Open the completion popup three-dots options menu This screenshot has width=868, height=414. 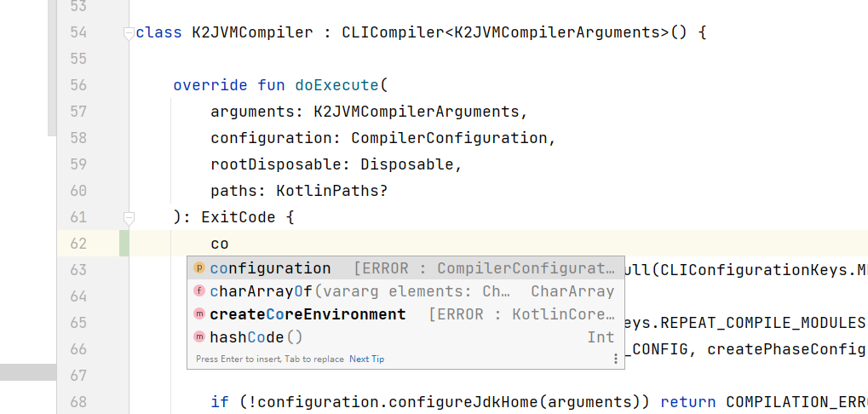coord(616,359)
